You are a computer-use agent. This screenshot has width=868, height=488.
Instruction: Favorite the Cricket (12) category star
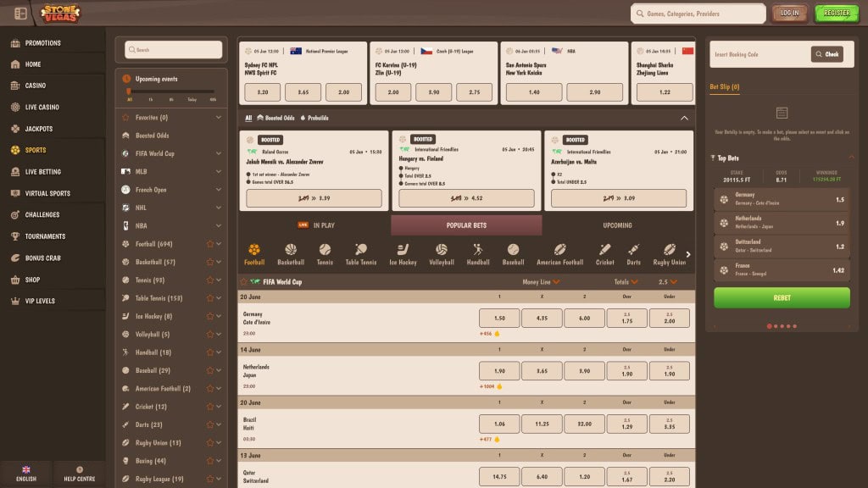tap(210, 407)
